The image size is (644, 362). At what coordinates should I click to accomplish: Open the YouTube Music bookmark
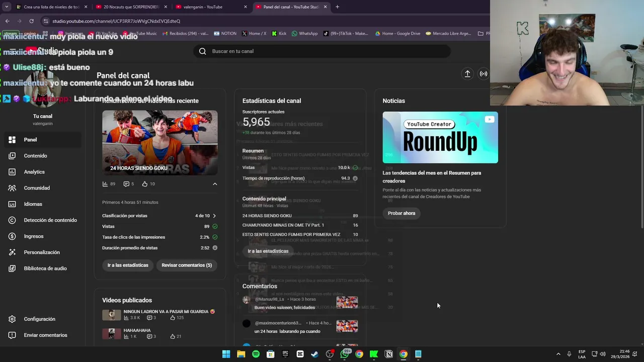coord(140,34)
